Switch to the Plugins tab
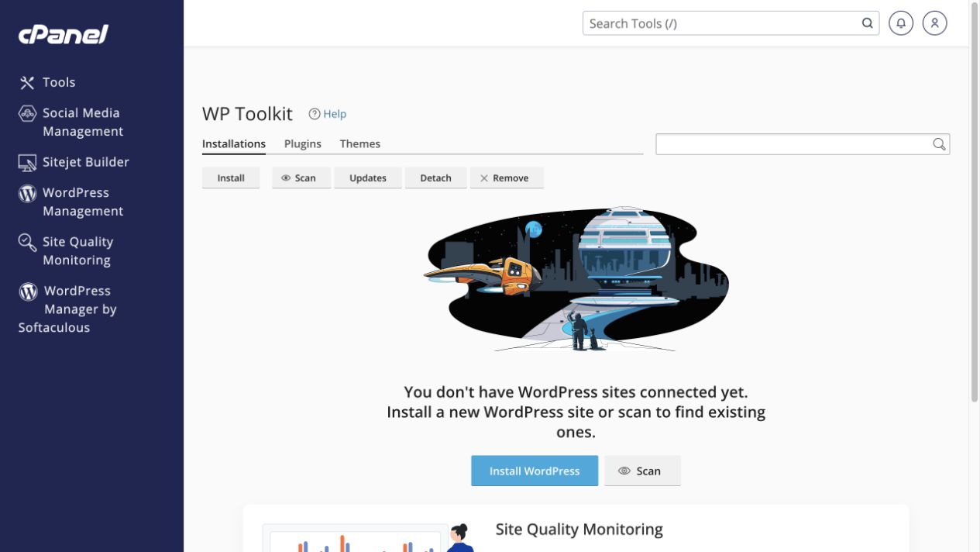This screenshot has height=552, width=980. (303, 143)
